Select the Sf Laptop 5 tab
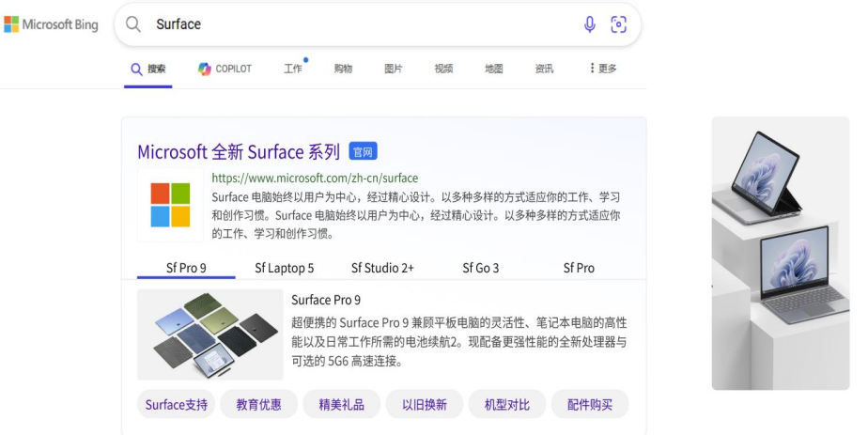This screenshot has height=435, width=868. click(284, 268)
